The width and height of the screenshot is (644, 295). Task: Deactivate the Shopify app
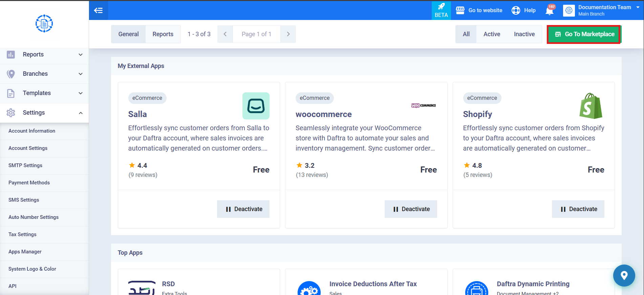[578, 209]
